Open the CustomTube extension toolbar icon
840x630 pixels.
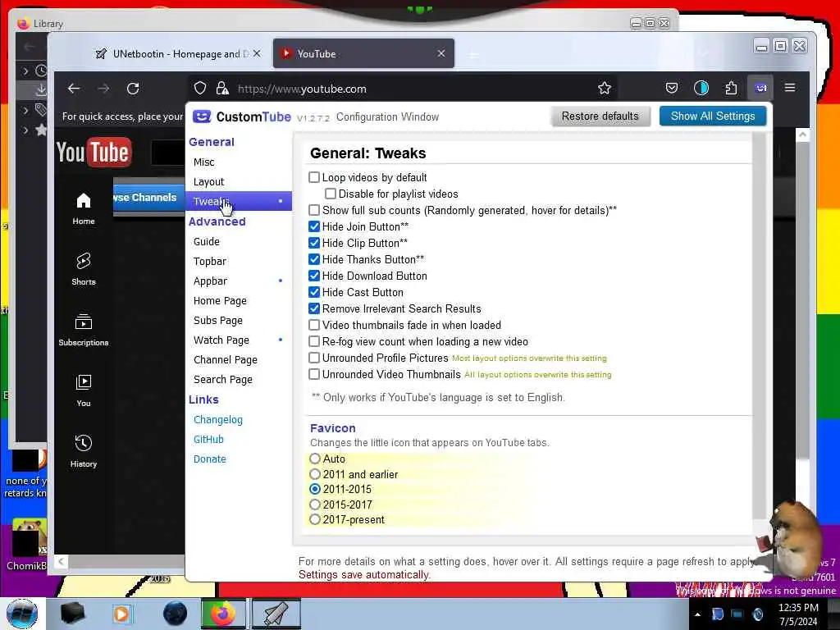tap(760, 88)
